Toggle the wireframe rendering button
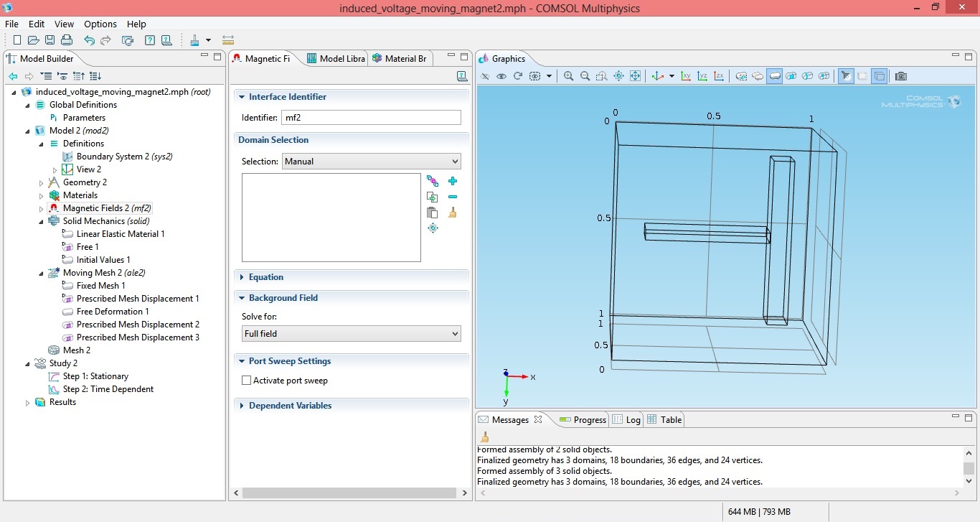This screenshot has height=522, width=980. (879, 76)
